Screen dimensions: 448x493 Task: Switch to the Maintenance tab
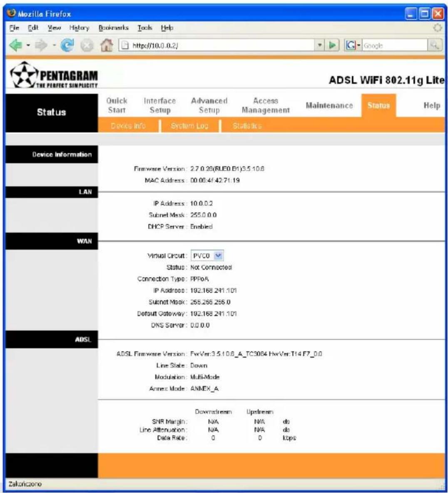tap(329, 105)
